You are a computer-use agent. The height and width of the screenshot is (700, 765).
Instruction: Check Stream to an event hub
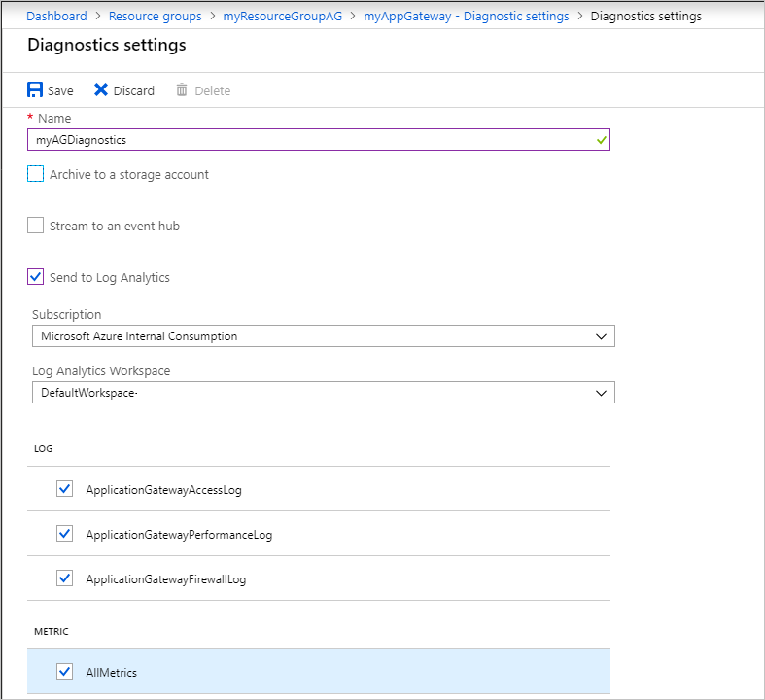click(36, 226)
